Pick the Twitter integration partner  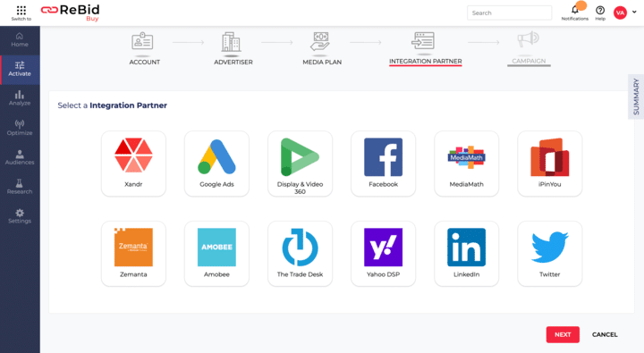point(550,253)
